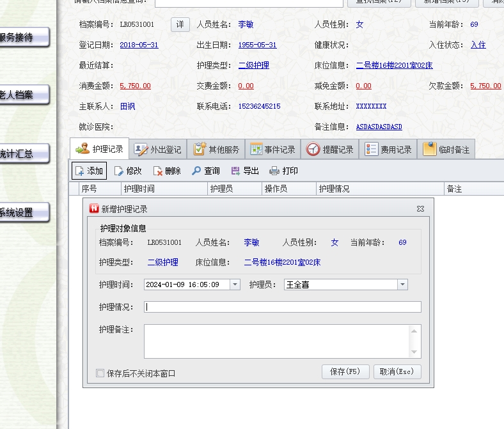
Task: Click the 详 details button beside archive number
Action: 180,25
